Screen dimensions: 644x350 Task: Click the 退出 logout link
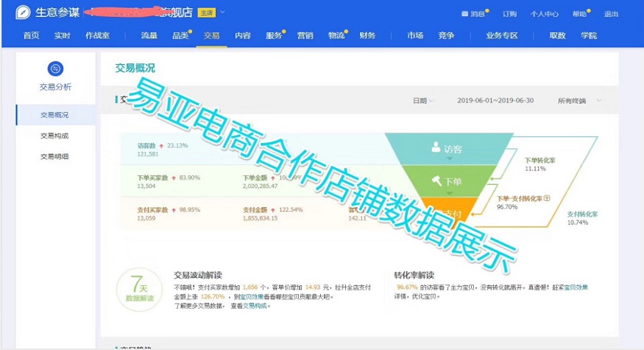coord(611,14)
